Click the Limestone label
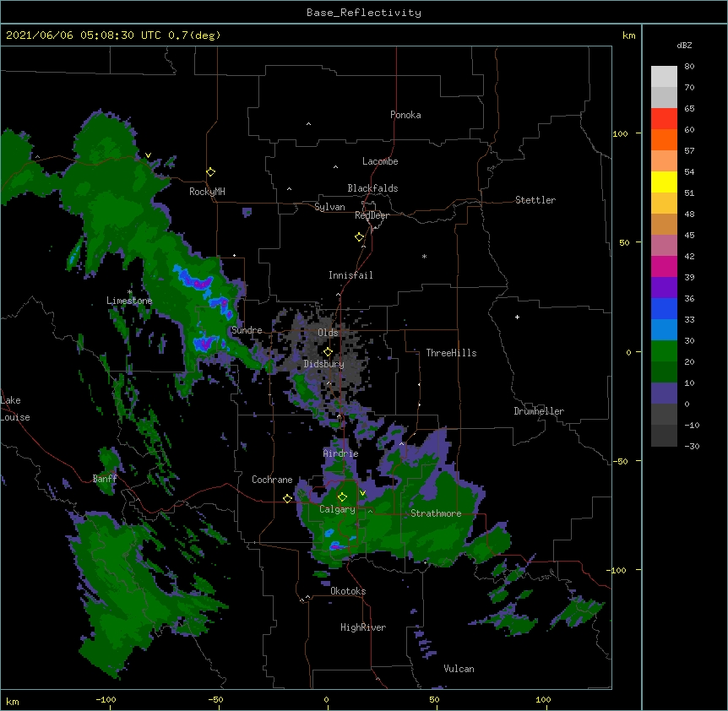This screenshot has width=728, height=711. point(129,301)
